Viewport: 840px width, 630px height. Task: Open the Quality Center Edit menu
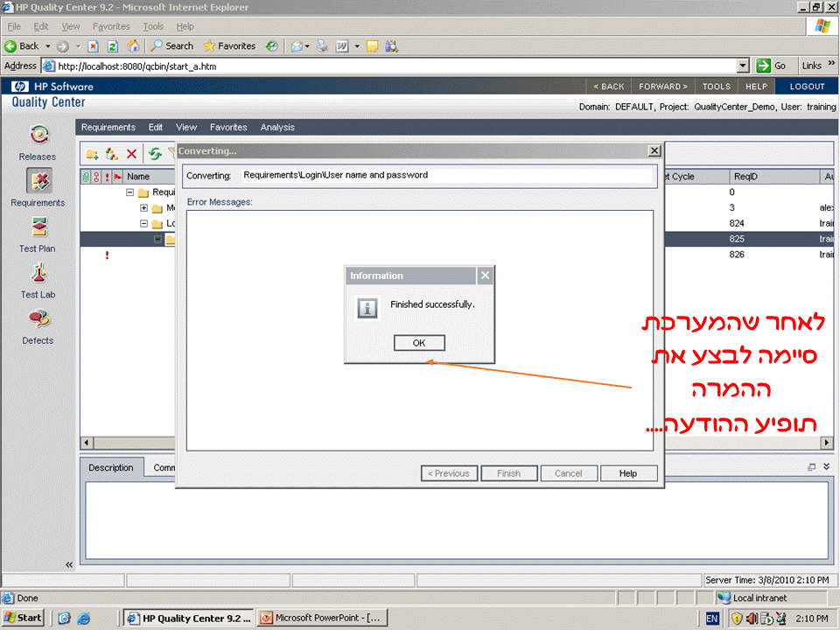(156, 127)
